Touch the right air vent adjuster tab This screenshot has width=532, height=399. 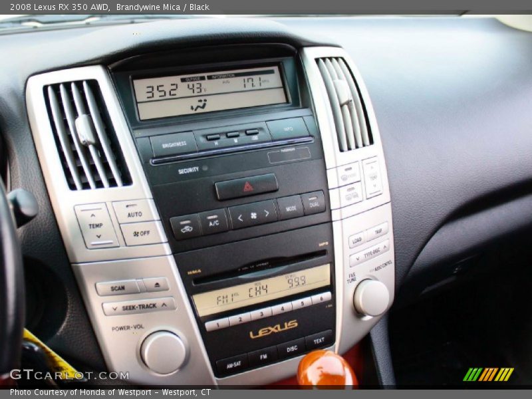tap(343, 92)
